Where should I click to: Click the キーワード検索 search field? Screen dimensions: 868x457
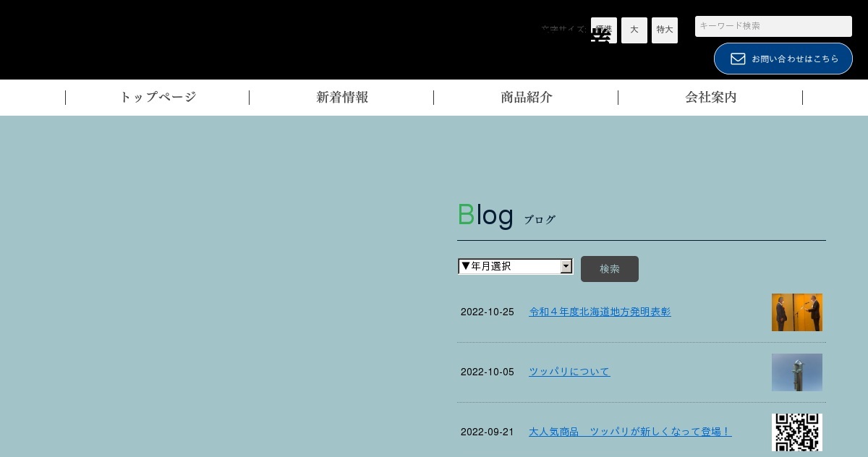tap(773, 26)
